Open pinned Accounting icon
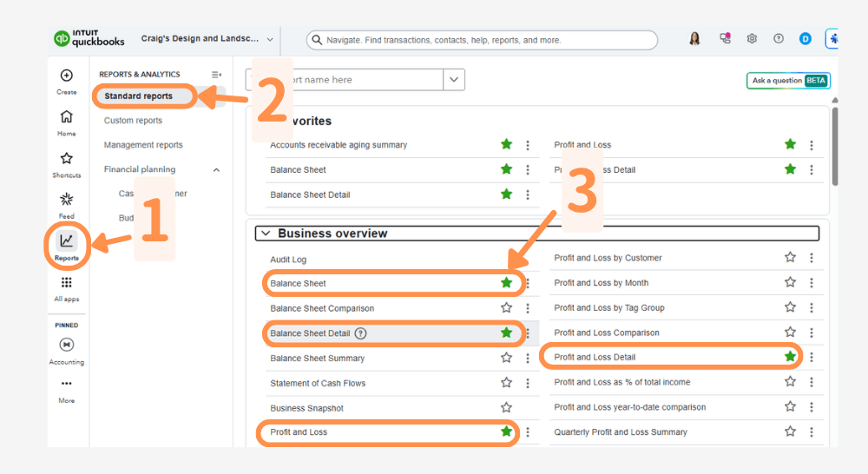 [x=66, y=346]
